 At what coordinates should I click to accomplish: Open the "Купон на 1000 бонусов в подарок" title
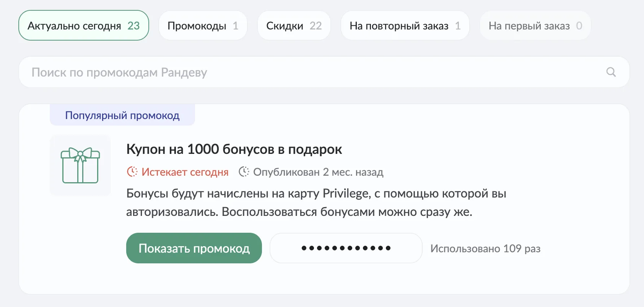(x=234, y=149)
